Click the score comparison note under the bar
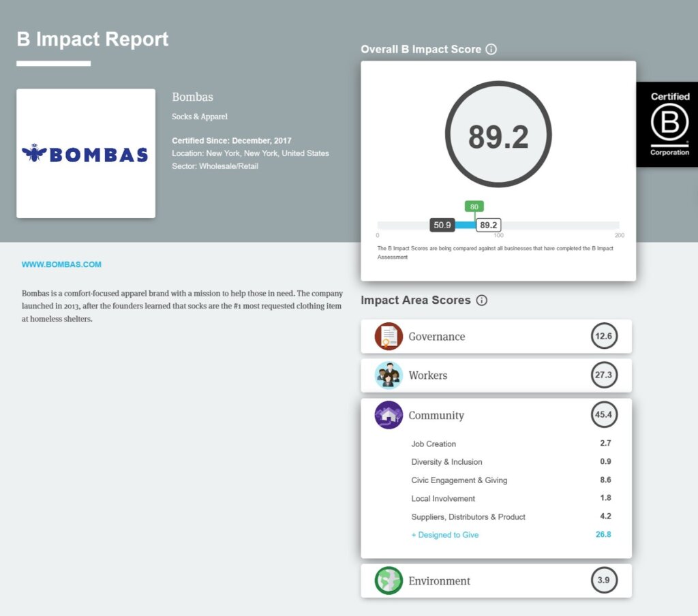 (495, 253)
